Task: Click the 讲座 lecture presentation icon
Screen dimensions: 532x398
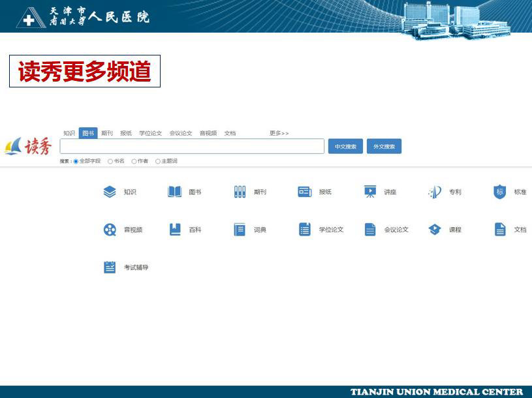Action: pyautogui.click(x=370, y=192)
